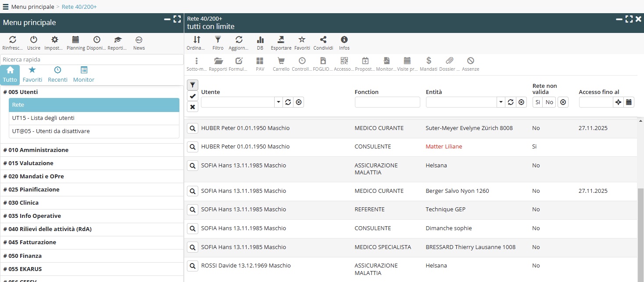The image size is (644, 282).
Task: Click the Esportare export icon
Action: [281, 40]
